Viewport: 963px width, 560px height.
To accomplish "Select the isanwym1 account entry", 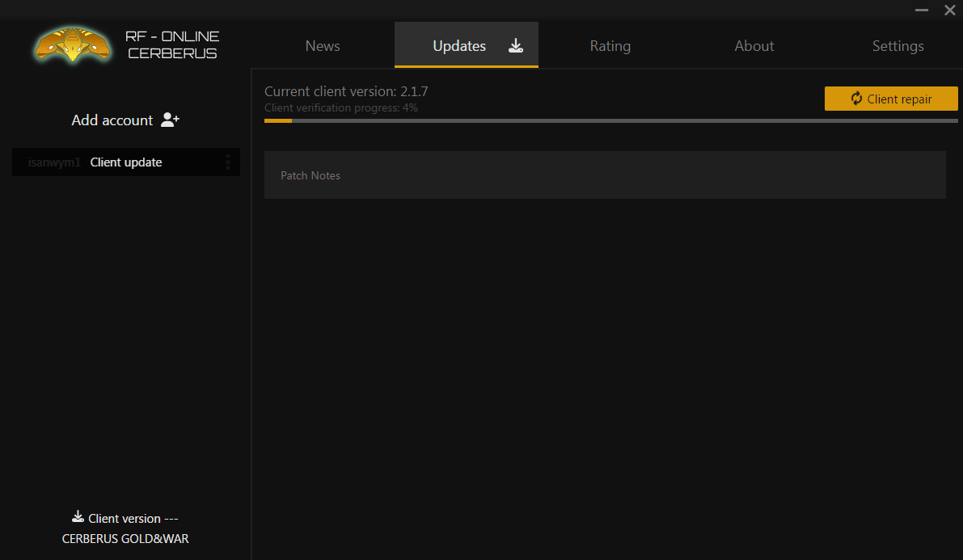I will [x=55, y=162].
